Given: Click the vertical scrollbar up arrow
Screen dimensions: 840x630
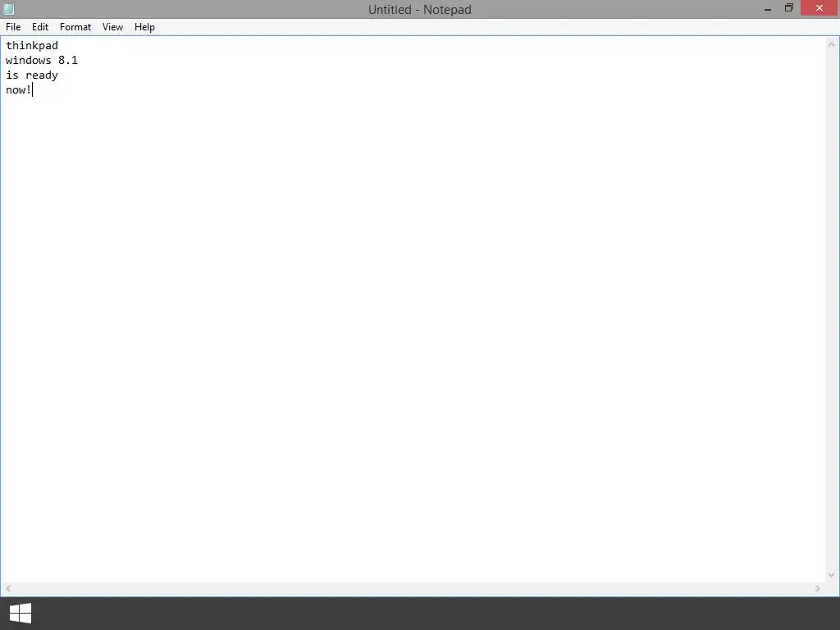Looking at the screenshot, I should [831, 45].
